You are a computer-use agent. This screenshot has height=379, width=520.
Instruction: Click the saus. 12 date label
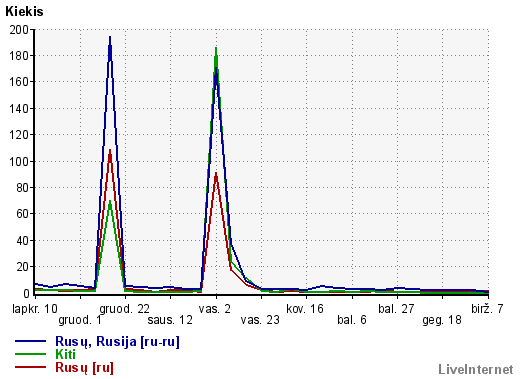170,320
